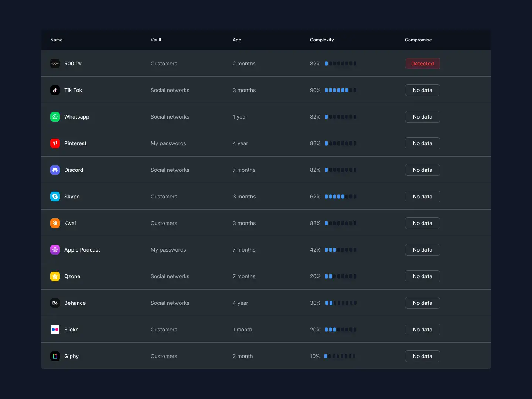Click the Skype blue icon
Viewport: 532px width, 399px height.
pos(55,197)
